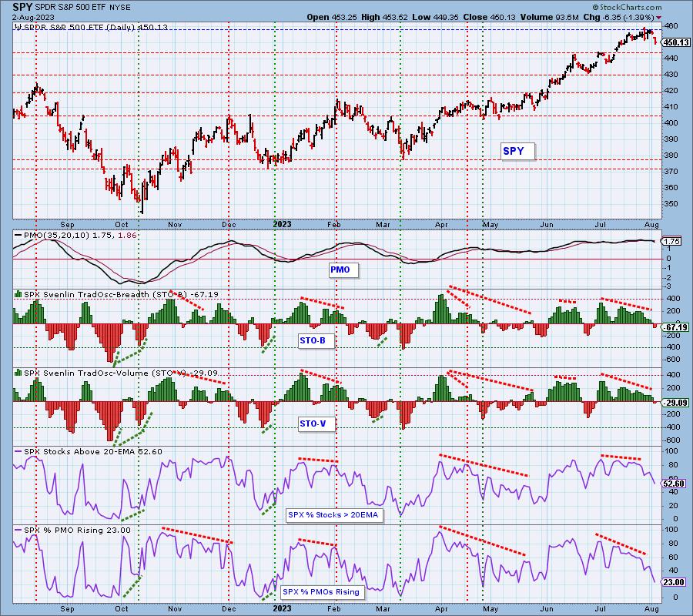Click the bold SPY ticker symbol in header
Viewport: 693px width, 616px height.
point(22,7)
